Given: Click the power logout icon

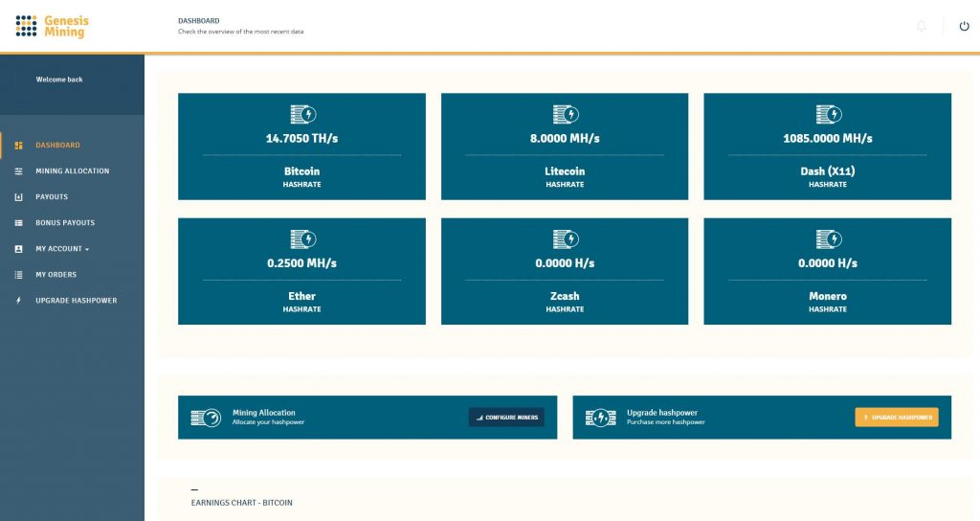Looking at the screenshot, I should [x=965, y=26].
